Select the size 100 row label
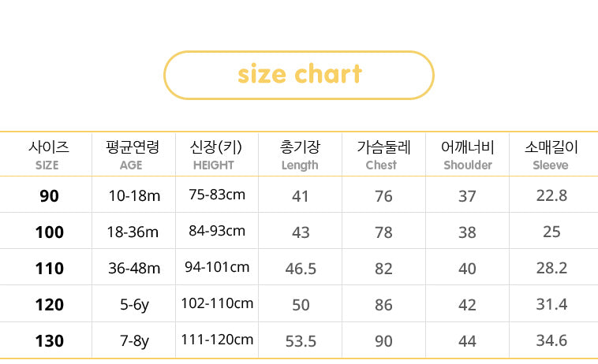598x364 pixels. click(49, 232)
